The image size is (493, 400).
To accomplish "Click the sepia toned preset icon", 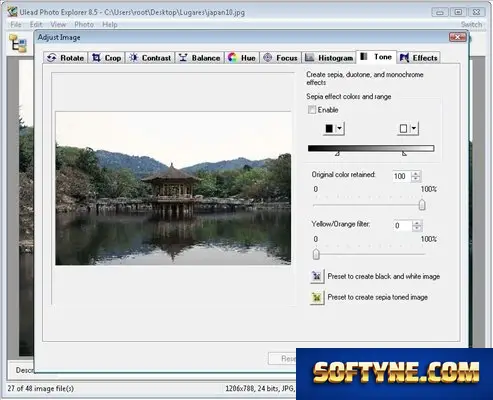I will pyautogui.click(x=317, y=297).
